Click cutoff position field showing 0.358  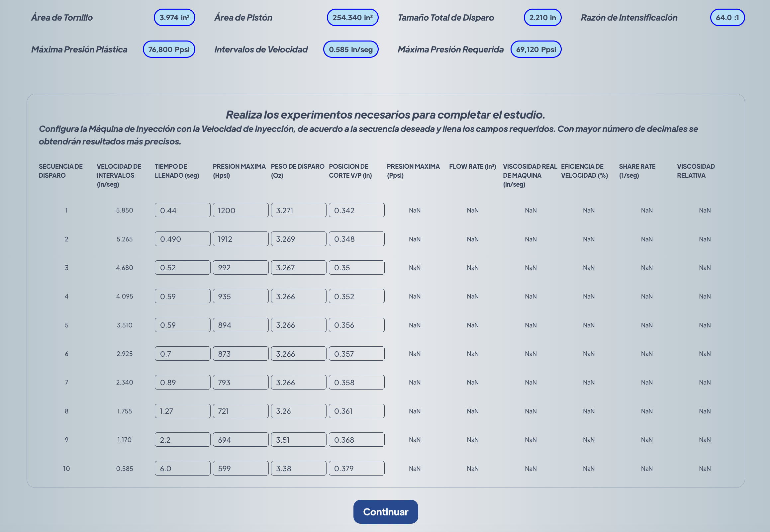click(356, 382)
